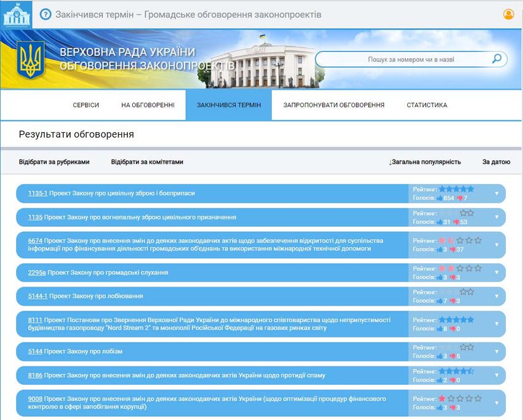Expand the row for bill 5144-1

click(x=497, y=296)
